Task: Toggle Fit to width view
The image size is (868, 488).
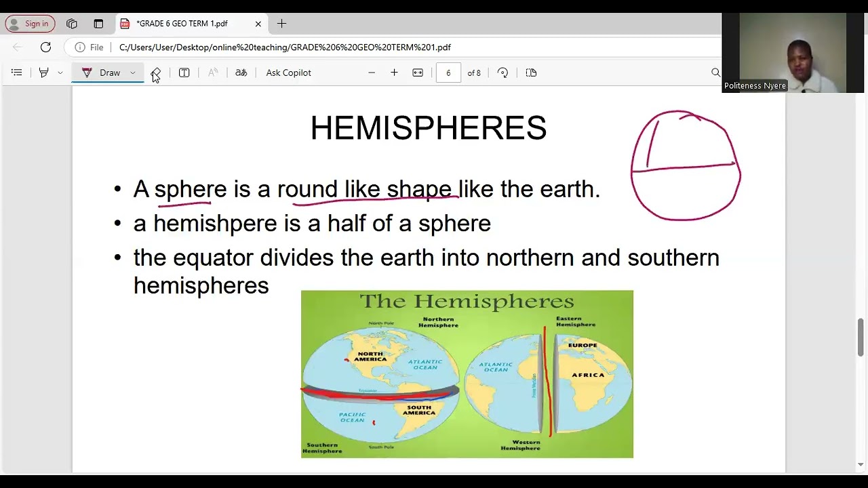Action: (x=418, y=73)
